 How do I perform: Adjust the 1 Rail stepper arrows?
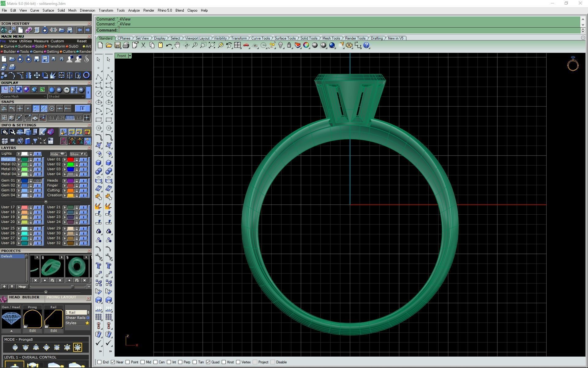click(x=88, y=312)
